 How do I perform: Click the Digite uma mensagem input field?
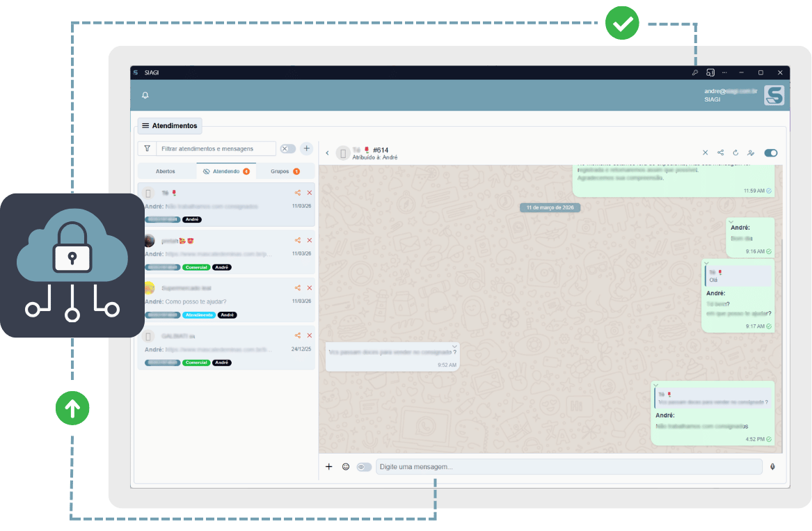568,467
